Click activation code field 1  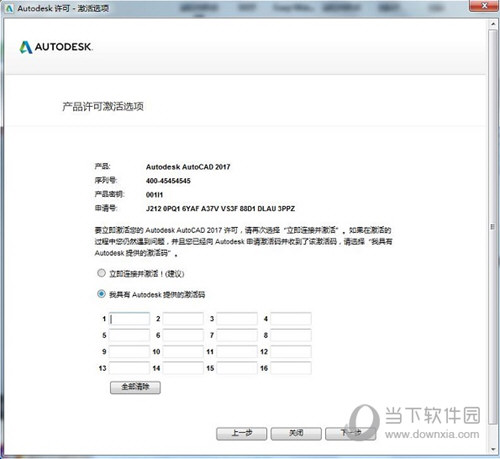click(x=129, y=319)
